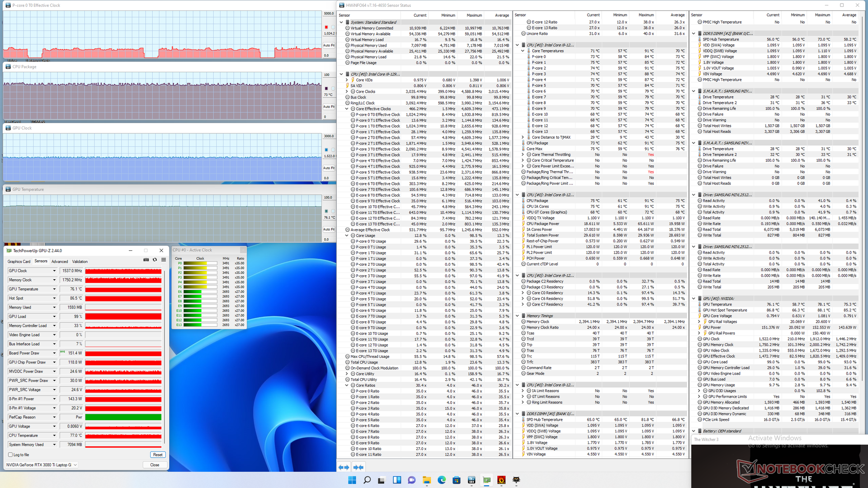Screen dimensions: 868x488
Task: Click Virtual Memory Committed sensor clock icon
Action: pos(348,28)
